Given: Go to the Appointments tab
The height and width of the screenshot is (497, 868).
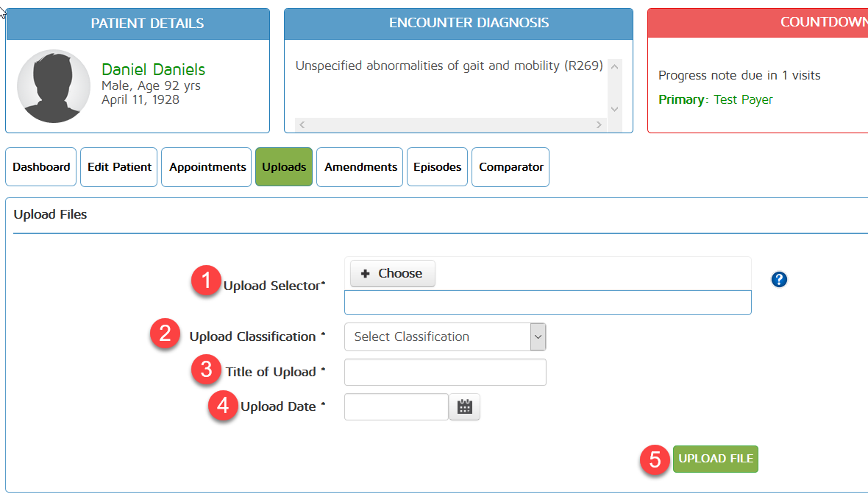Looking at the screenshot, I should [207, 167].
